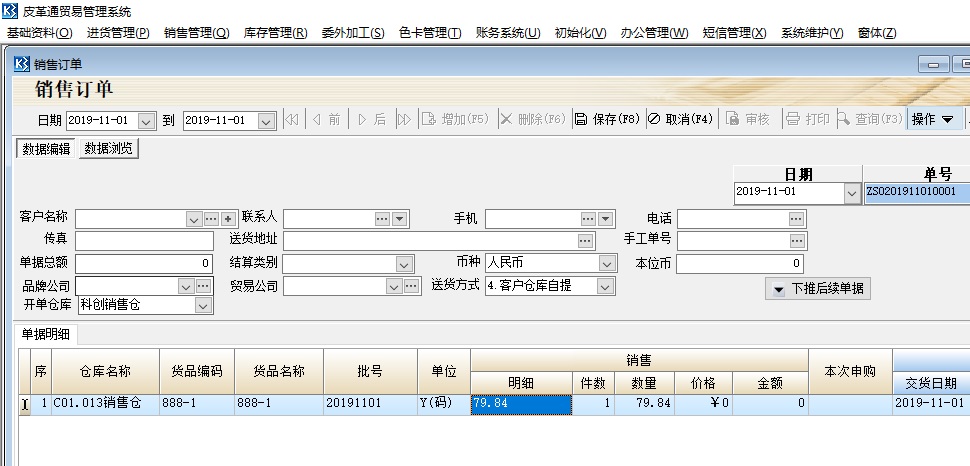This screenshot has width=970, height=466.
Task: Open the 窗体(Z) menu
Action: point(877,33)
